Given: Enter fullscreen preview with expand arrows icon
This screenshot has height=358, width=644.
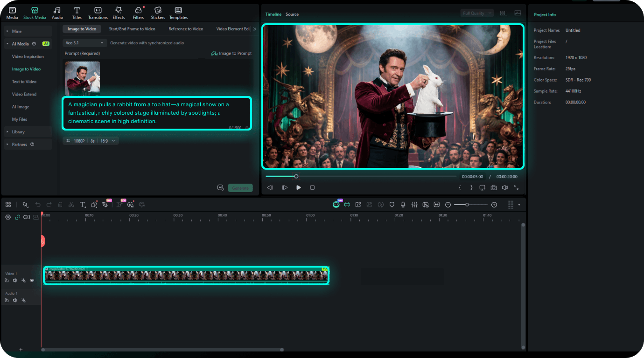Looking at the screenshot, I should pos(516,188).
